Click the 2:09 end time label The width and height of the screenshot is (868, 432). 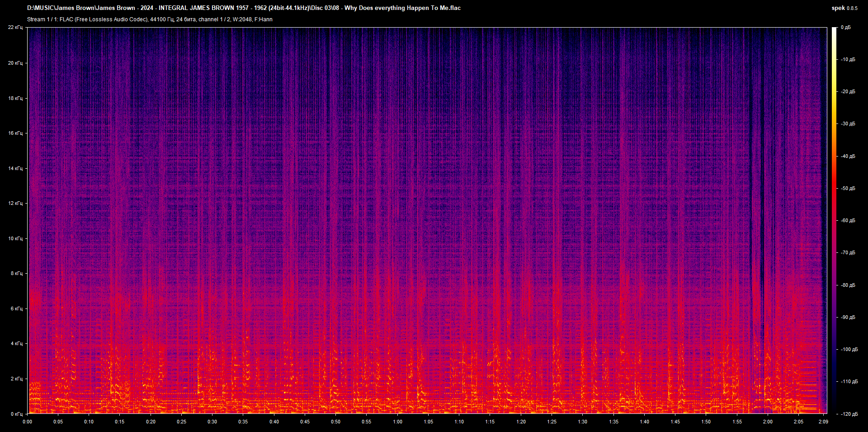point(823,422)
